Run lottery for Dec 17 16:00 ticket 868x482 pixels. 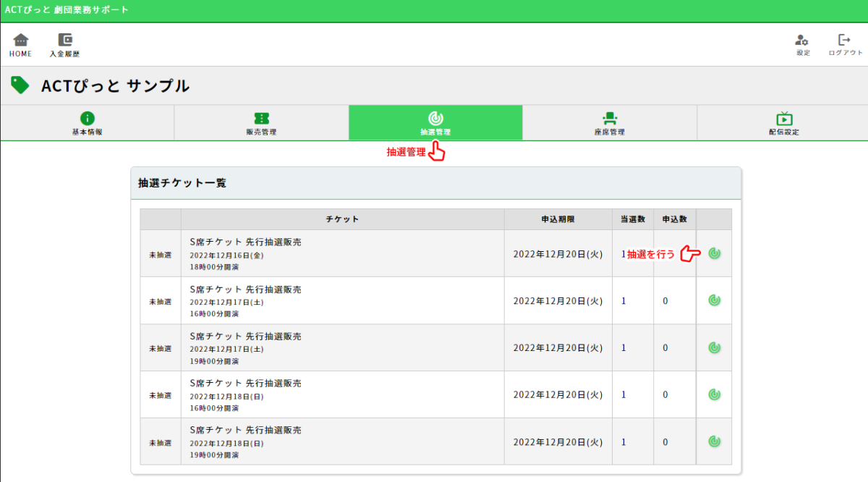714,300
